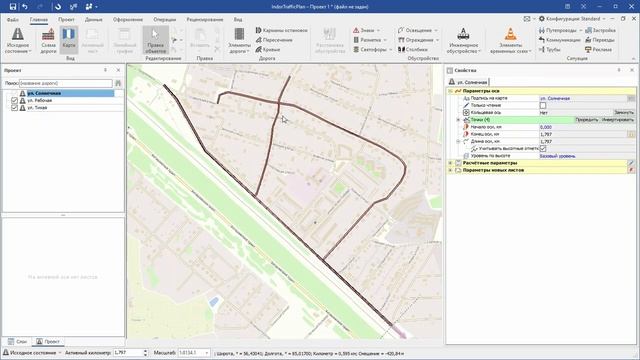Switch to the Вид ribbon tab
This screenshot has height=360, width=640.
tap(238, 20)
